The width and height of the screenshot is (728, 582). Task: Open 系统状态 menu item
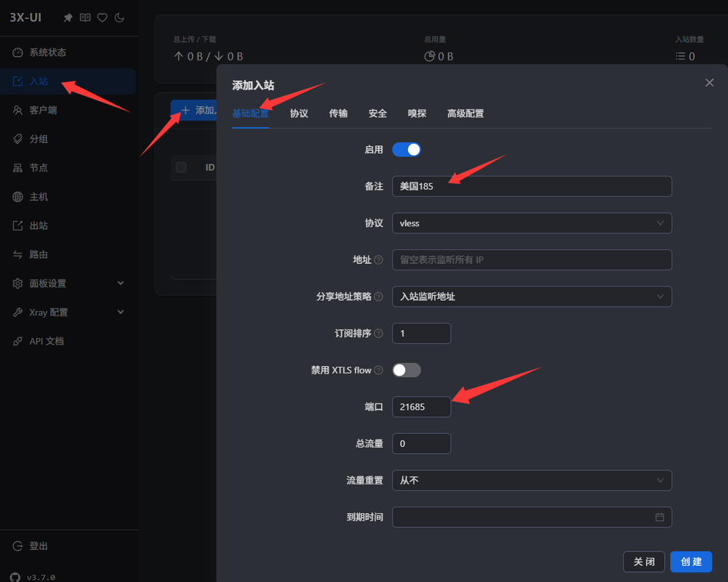[68, 53]
